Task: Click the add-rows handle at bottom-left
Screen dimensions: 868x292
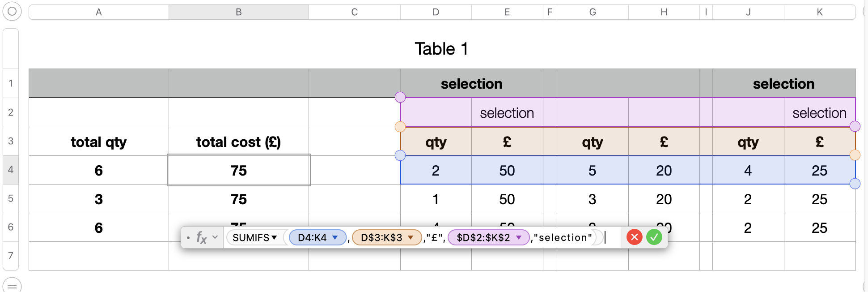Action: [x=12, y=285]
